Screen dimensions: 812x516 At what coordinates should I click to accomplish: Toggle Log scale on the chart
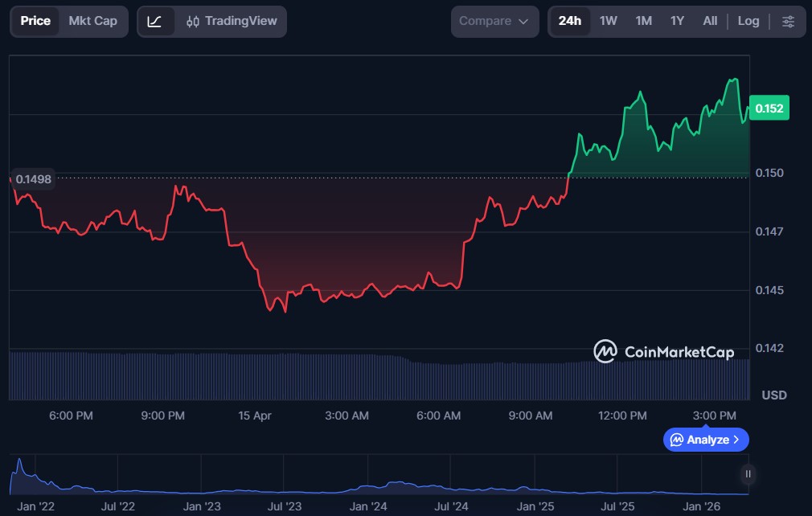[x=748, y=21]
